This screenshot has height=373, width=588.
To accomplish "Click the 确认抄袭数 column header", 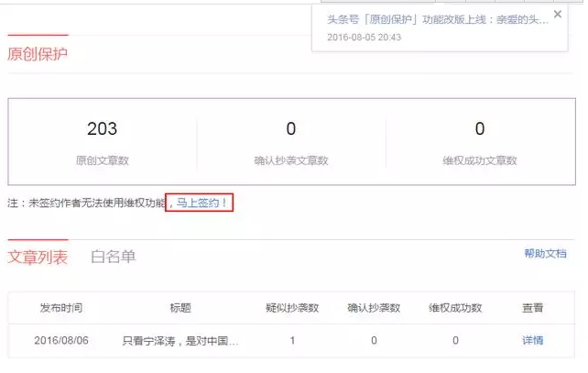I will pos(374,308).
